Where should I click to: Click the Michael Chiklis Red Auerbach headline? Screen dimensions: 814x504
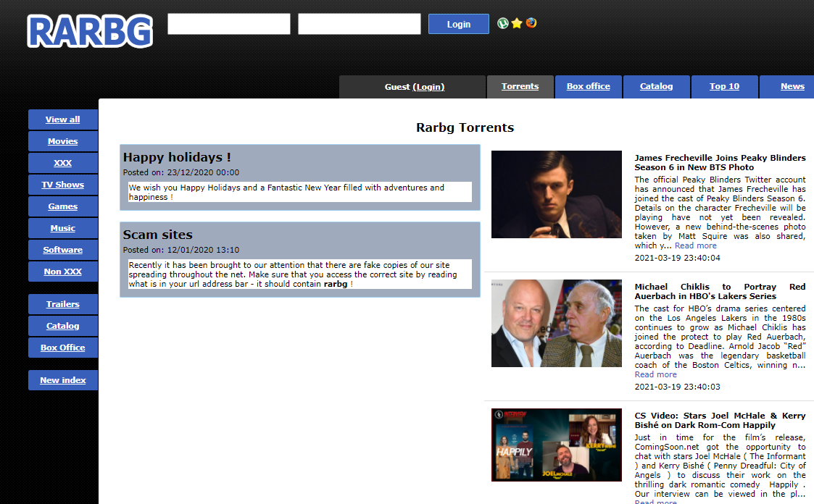pos(720,291)
